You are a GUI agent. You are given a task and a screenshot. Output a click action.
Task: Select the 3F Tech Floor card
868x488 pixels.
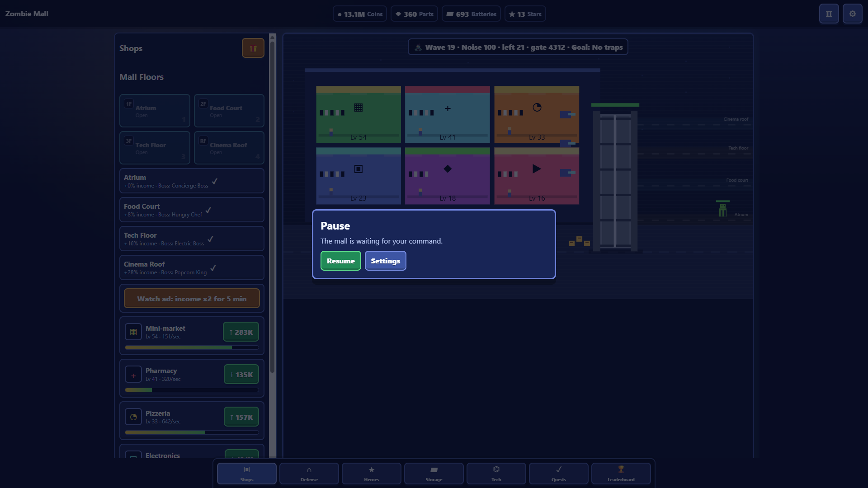click(x=155, y=148)
